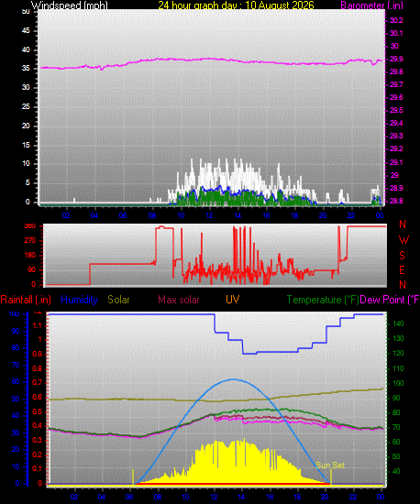Click the blue humidity axis value '100'
Viewport: 420px width, 504px height.
coord(14,314)
